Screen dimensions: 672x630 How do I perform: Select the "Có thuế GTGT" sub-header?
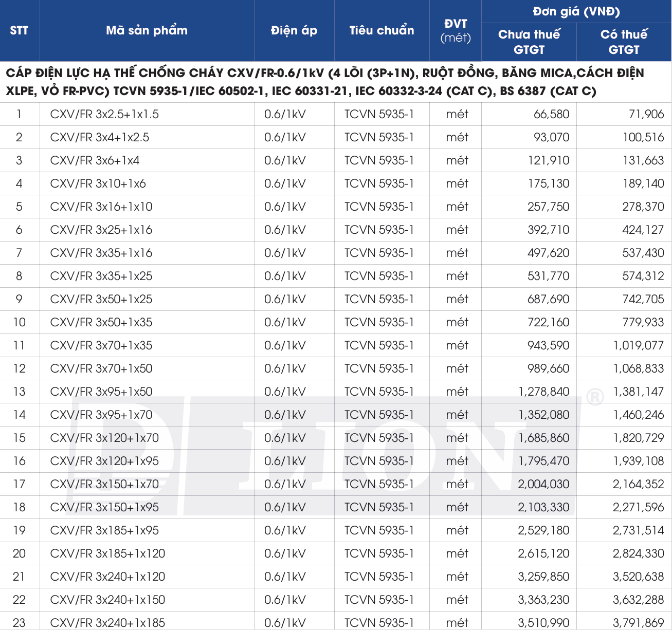[624, 42]
